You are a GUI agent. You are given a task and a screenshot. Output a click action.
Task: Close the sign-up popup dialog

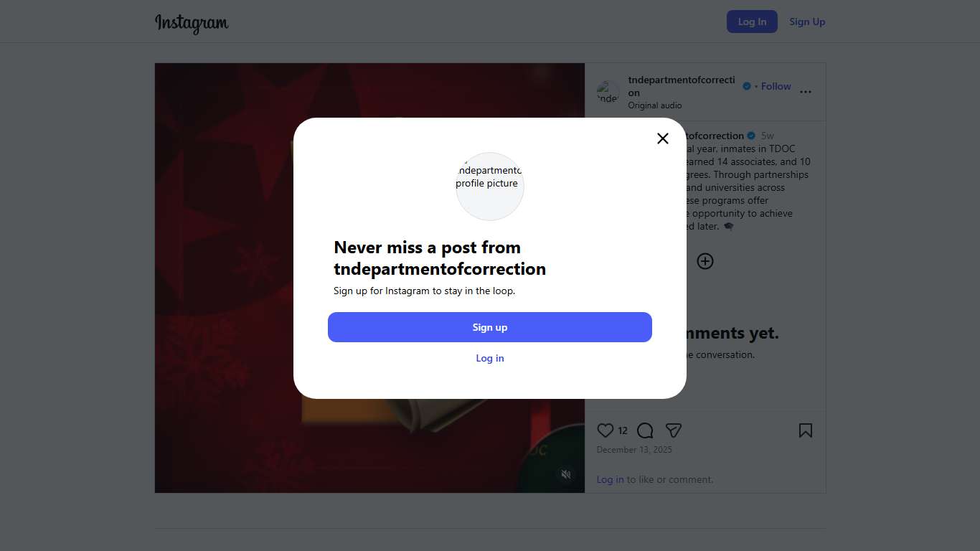[x=662, y=138]
